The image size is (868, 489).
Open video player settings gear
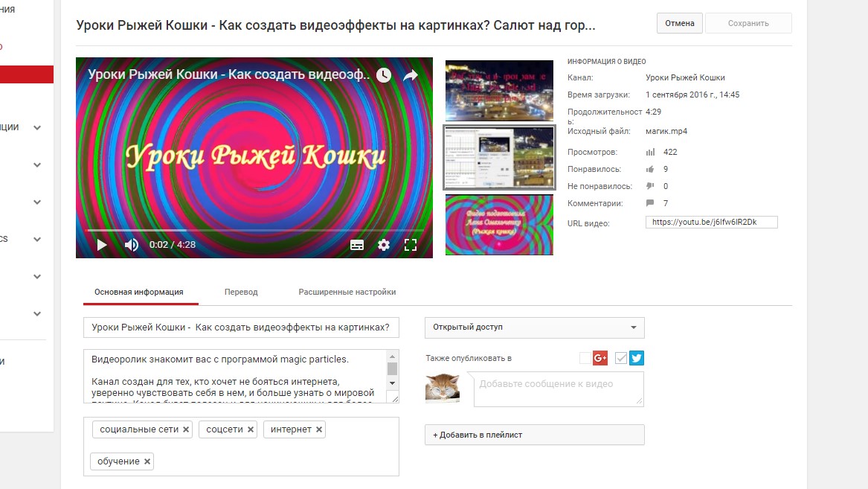pos(384,245)
